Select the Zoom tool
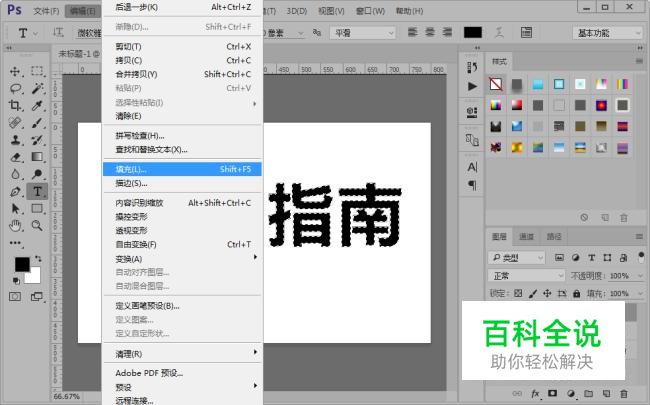 [x=37, y=226]
